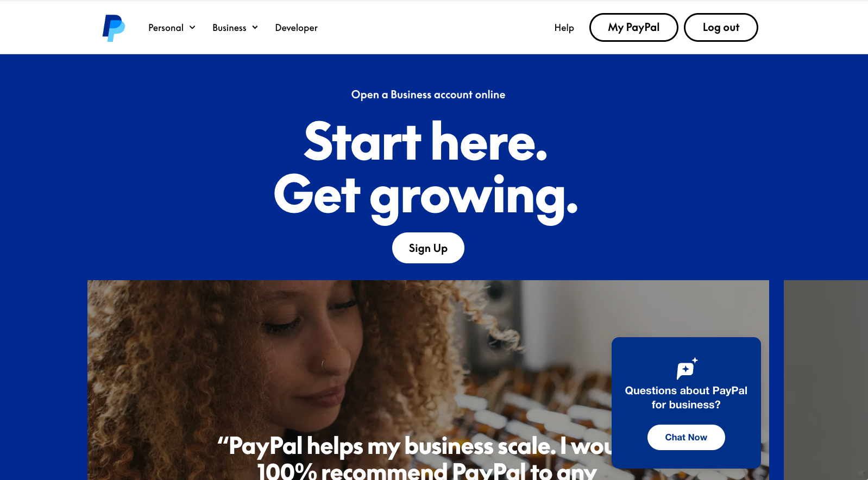The image size is (868, 480).
Task: Click the chat sparkle icon in widget
Action: pos(687,368)
